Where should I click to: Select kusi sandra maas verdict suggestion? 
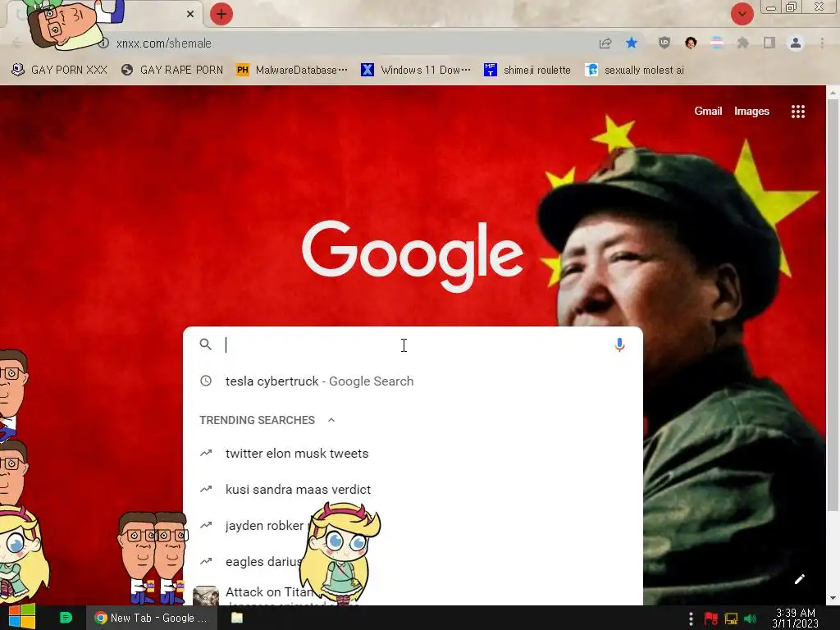pyautogui.click(x=413, y=489)
